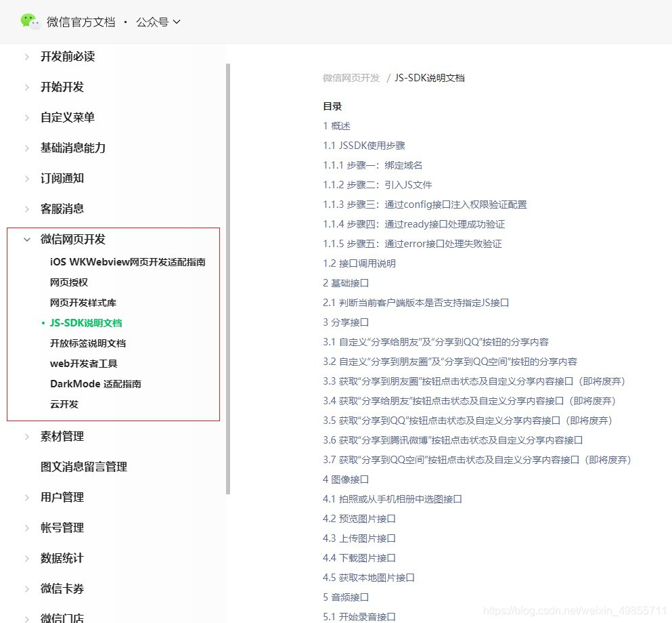Open 3.4 获取分享给朋友 link

[x=470, y=401]
